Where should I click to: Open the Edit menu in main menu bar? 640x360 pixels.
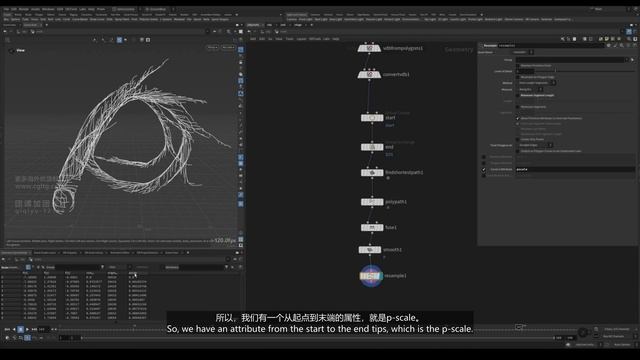pyautogui.click(x=14, y=9)
